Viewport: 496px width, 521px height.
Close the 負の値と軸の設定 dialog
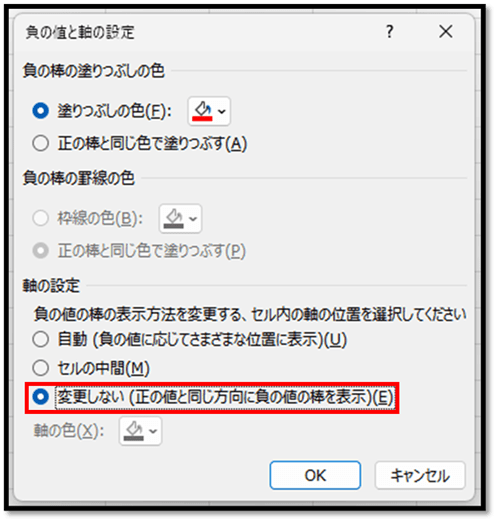(446, 32)
